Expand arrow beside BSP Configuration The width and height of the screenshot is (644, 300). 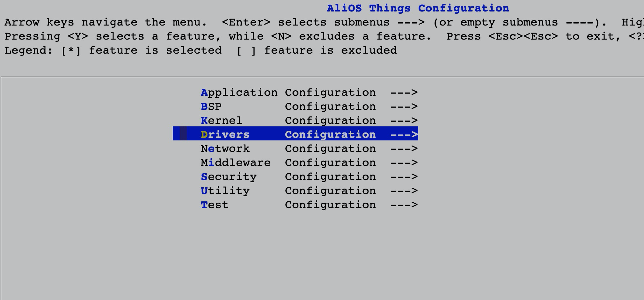[x=404, y=107]
